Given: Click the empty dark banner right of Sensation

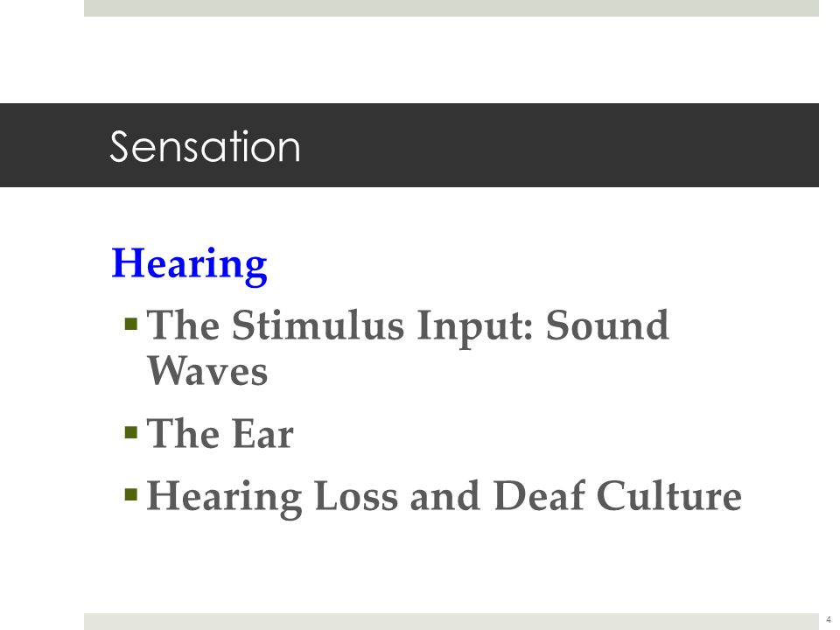Looking at the screenshot, I should [x=560, y=145].
